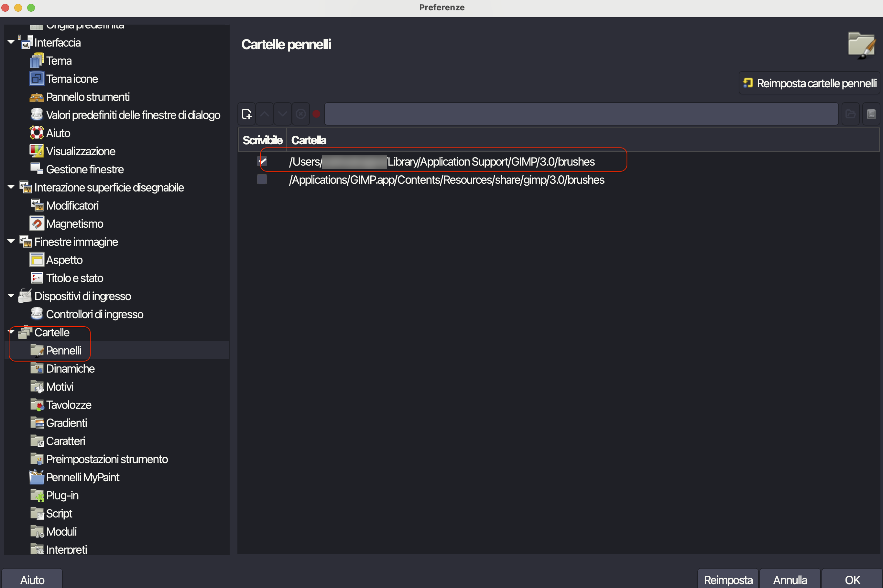Click the file chooser icon at far right

coord(871,114)
